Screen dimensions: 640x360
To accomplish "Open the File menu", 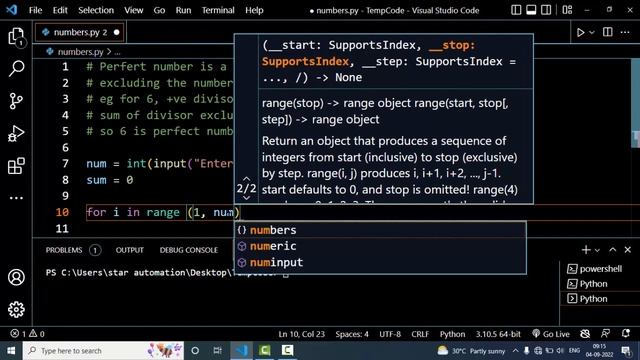I will [x=36, y=10].
